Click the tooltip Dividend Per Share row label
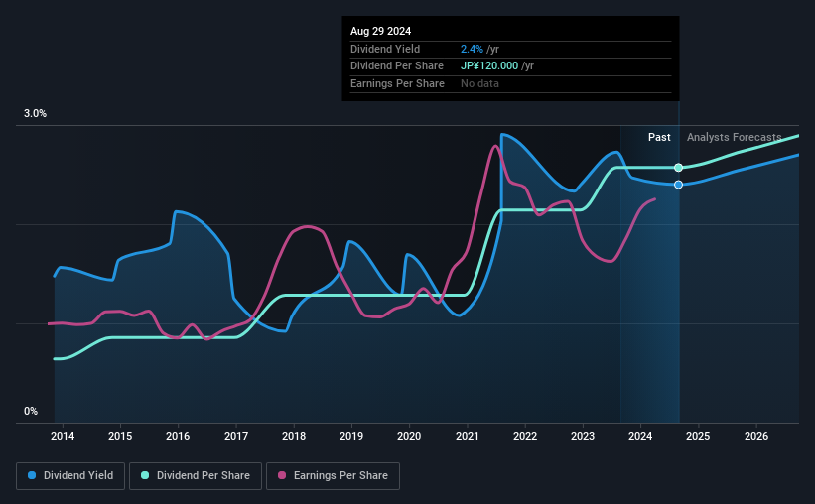The height and width of the screenshot is (504, 815). [397, 66]
